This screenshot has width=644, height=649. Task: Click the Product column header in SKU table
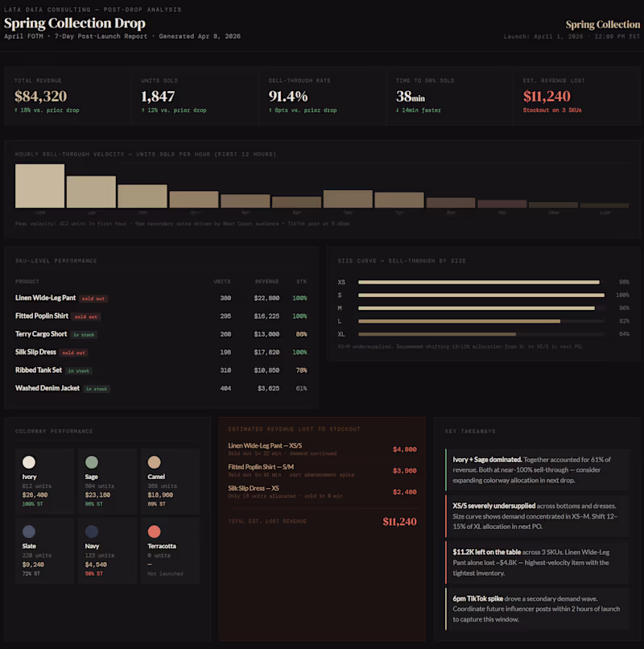point(27,282)
